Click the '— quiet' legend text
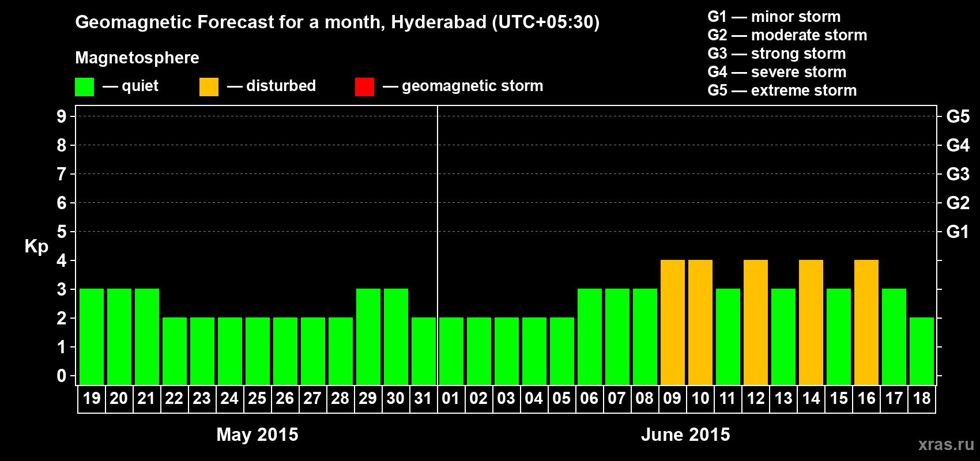980x461 pixels. pos(131,86)
